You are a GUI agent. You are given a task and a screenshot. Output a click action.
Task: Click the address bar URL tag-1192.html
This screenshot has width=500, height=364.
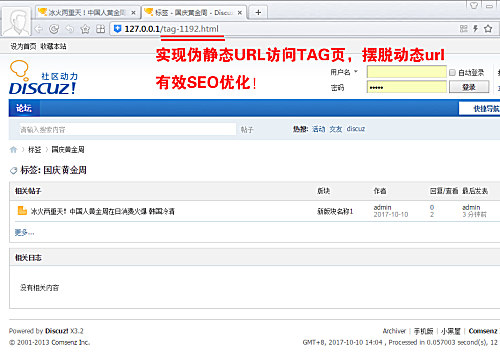pyautogui.click(x=191, y=29)
